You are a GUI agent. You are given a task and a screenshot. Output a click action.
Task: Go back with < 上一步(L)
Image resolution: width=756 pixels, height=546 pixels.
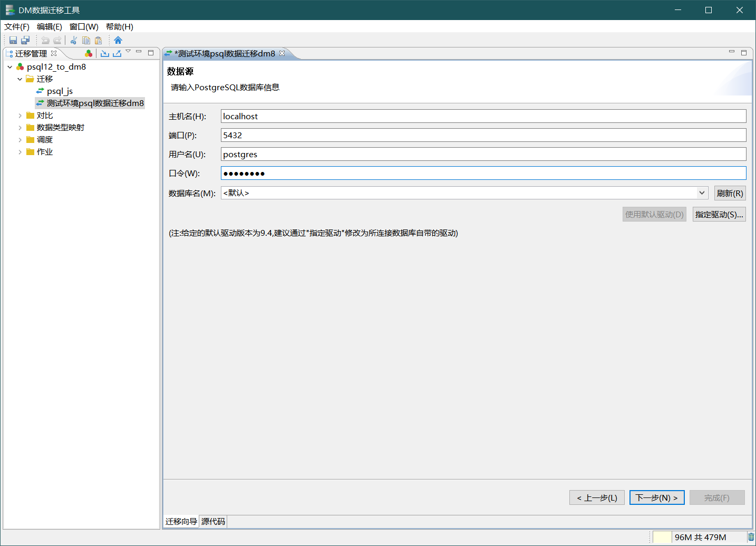597,497
